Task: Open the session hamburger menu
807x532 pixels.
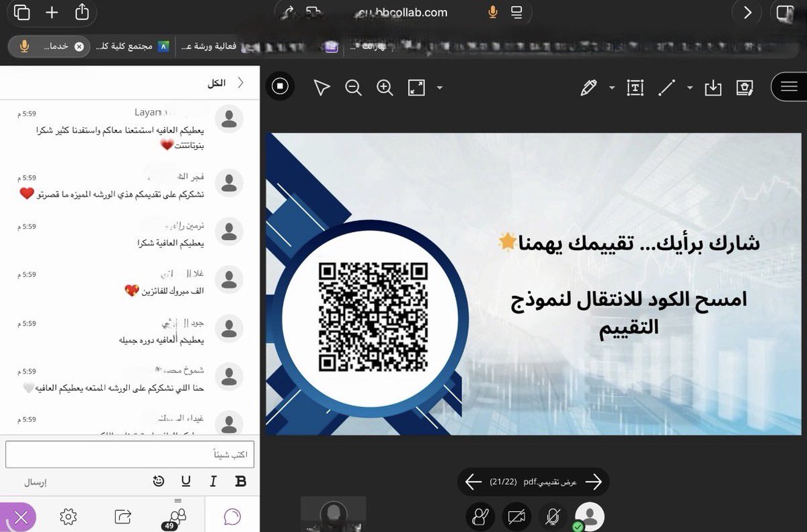Action: click(x=789, y=87)
